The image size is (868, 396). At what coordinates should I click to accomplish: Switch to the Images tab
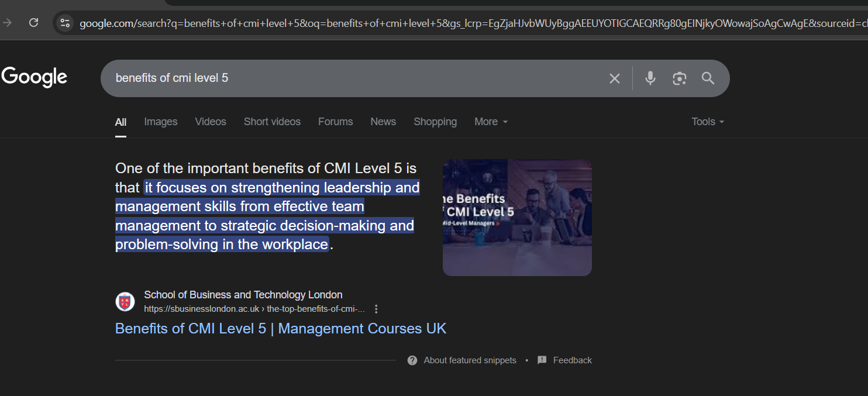(x=161, y=122)
